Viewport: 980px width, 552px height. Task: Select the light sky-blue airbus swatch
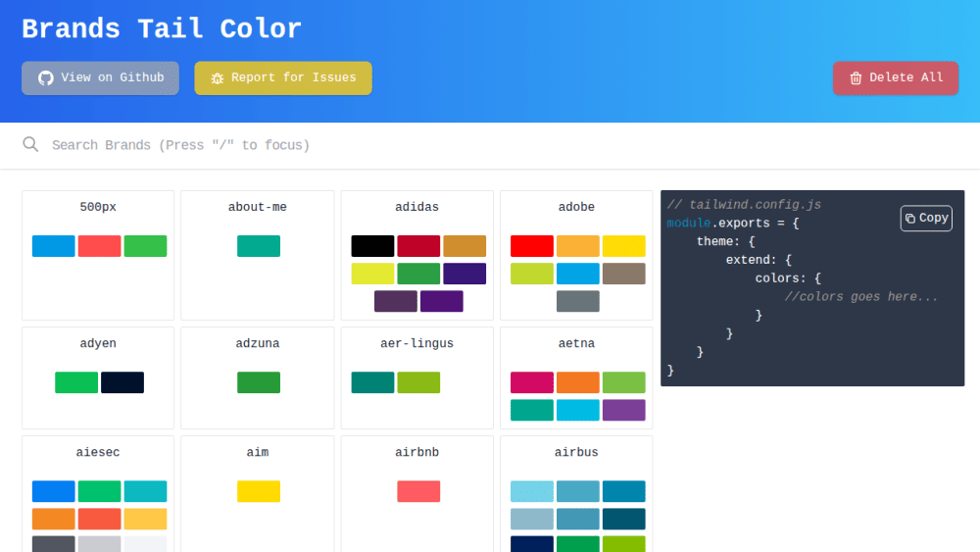click(532, 491)
